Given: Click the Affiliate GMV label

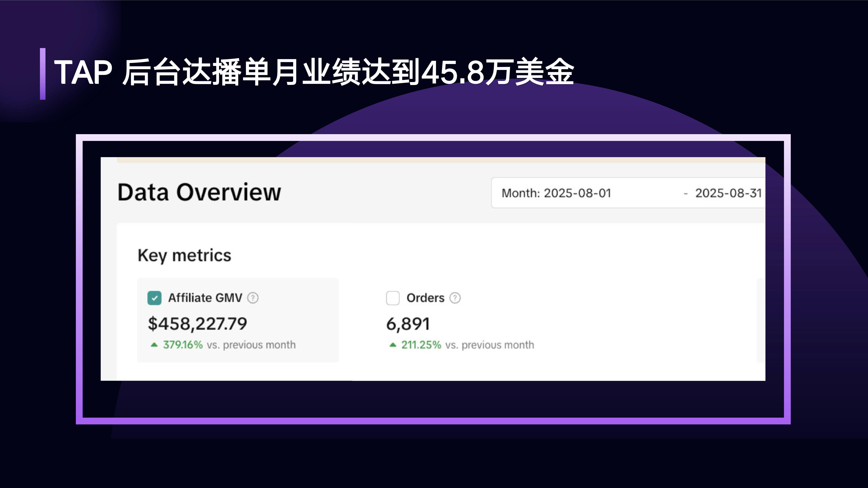Looking at the screenshot, I should point(205,298).
